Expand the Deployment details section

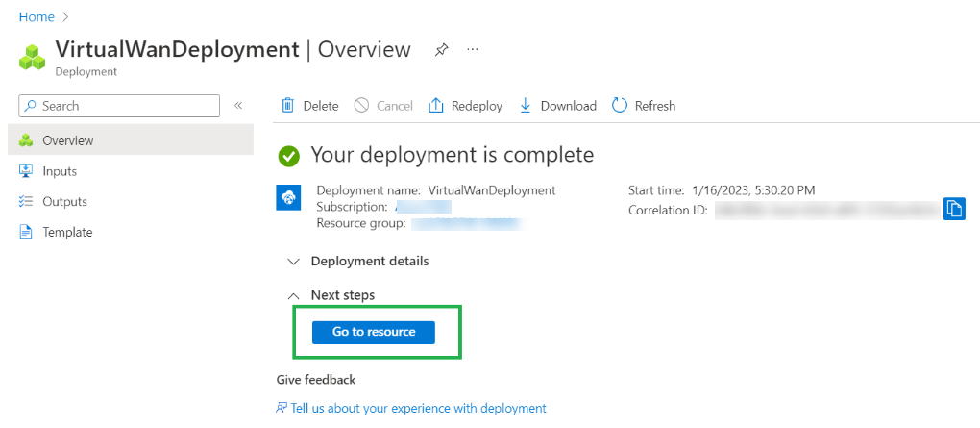tap(294, 262)
